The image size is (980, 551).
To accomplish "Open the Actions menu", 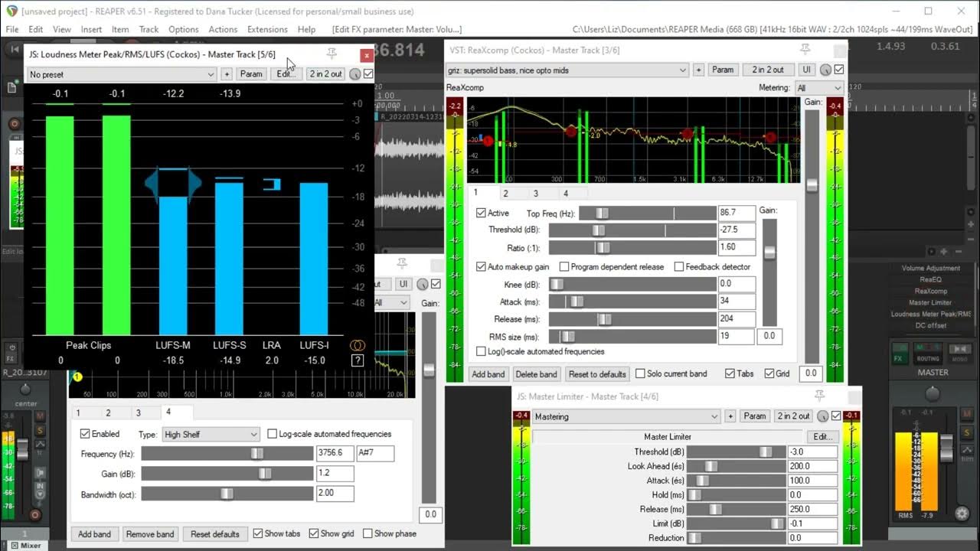I will (x=223, y=29).
